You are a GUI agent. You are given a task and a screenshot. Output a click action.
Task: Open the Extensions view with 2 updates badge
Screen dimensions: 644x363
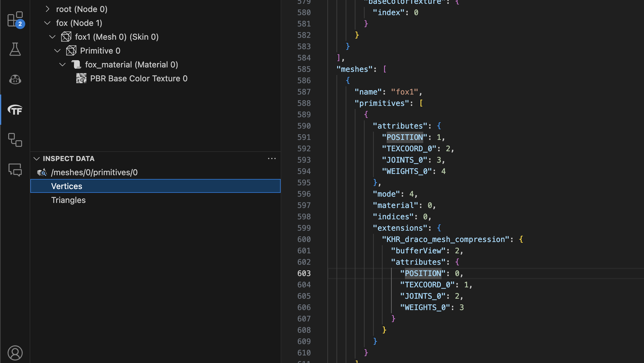point(15,19)
